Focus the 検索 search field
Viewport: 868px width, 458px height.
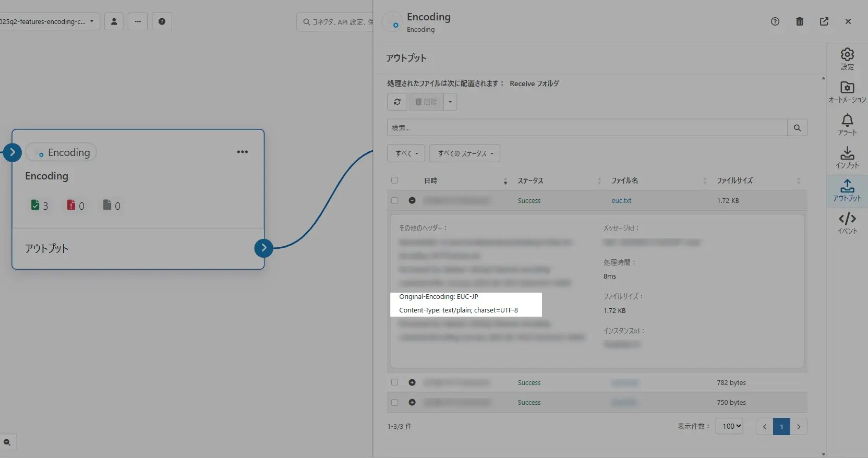587,128
